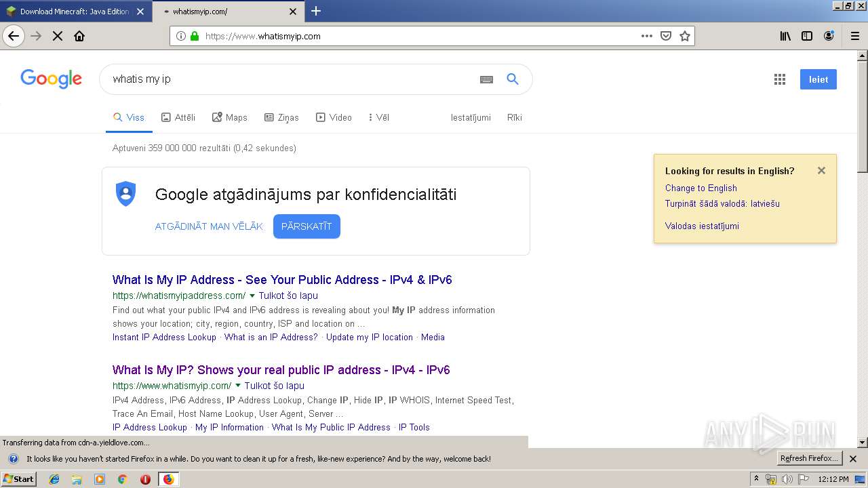The height and width of the screenshot is (488, 868).
Task: Open Rīki tools
Action: [x=515, y=117]
